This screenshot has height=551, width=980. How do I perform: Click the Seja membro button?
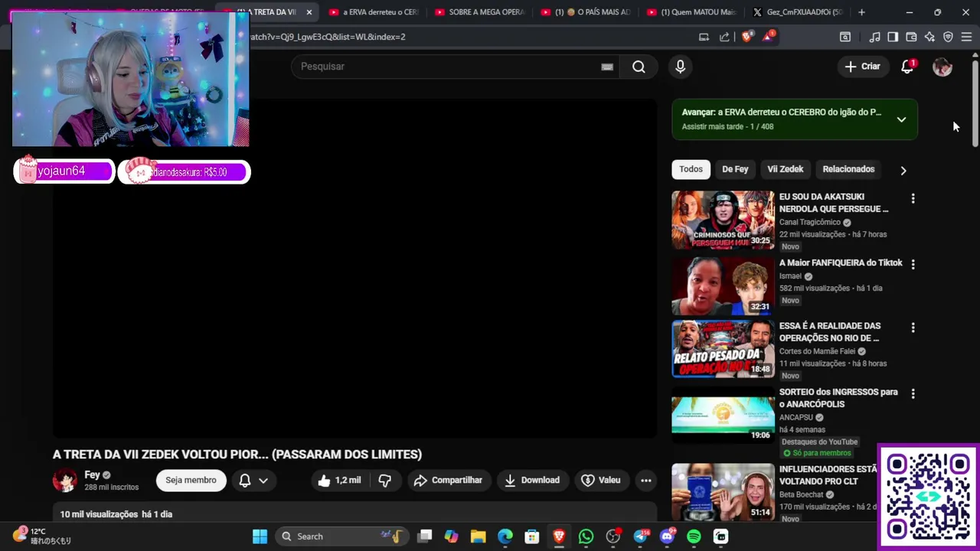pos(191,481)
